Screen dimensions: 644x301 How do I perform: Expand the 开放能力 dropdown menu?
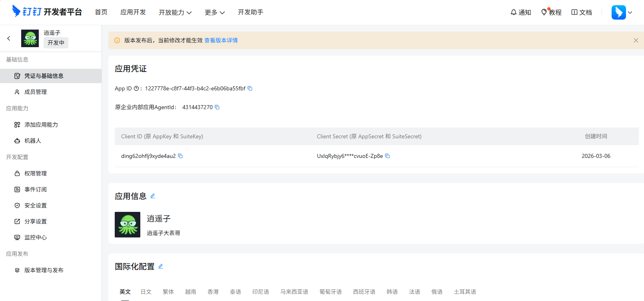coord(175,12)
